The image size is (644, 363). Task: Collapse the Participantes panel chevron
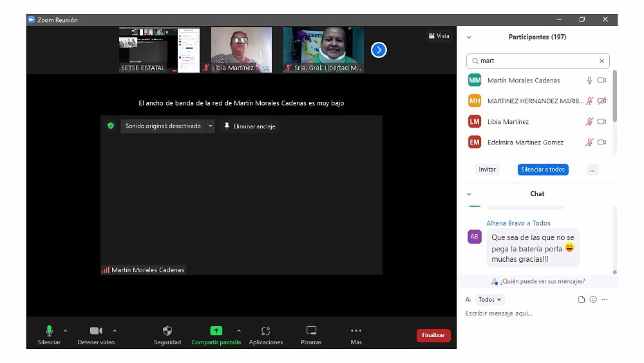click(x=469, y=37)
